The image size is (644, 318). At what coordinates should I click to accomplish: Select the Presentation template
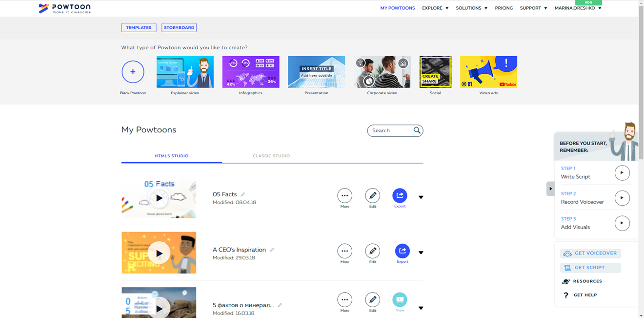coord(316,72)
